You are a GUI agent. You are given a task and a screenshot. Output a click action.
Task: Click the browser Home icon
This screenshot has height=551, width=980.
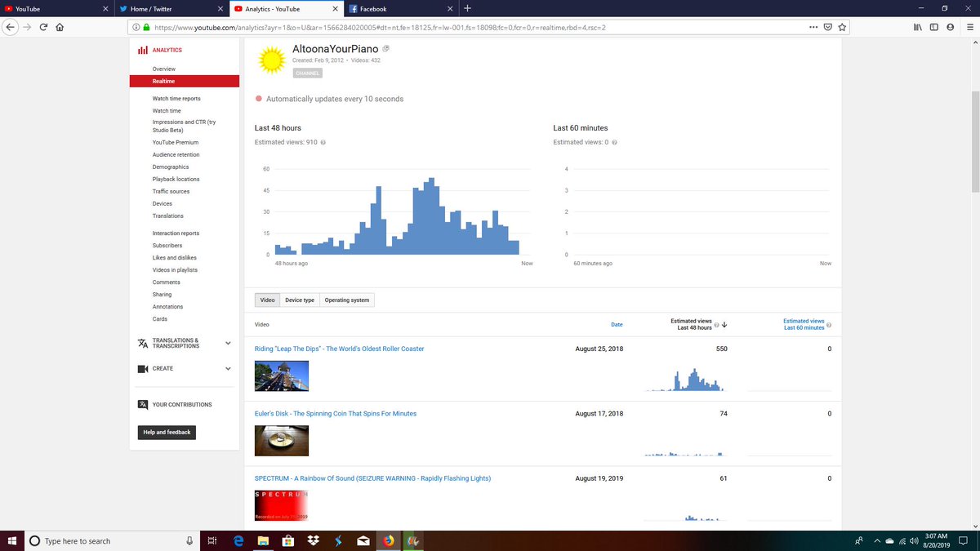(x=60, y=26)
